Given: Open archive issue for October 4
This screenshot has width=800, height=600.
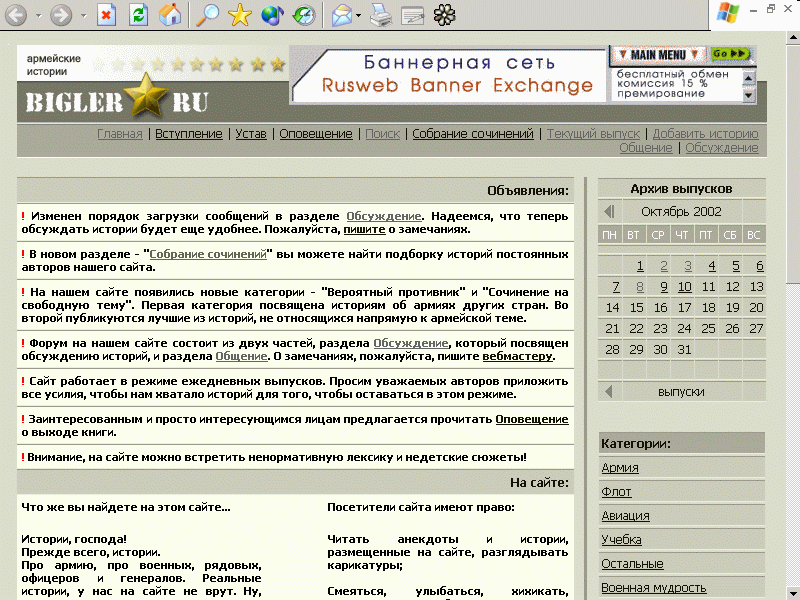Looking at the screenshot, I should click(x=712, y=266).
